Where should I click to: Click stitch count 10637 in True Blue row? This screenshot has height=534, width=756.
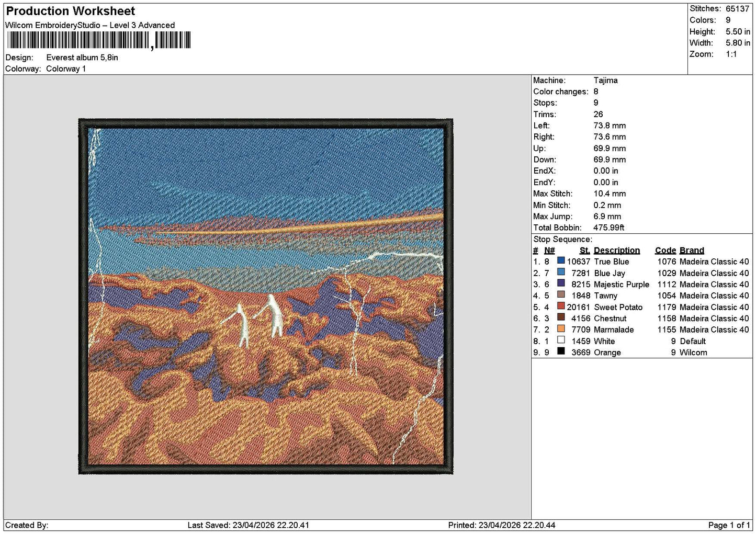pos(579,262)
